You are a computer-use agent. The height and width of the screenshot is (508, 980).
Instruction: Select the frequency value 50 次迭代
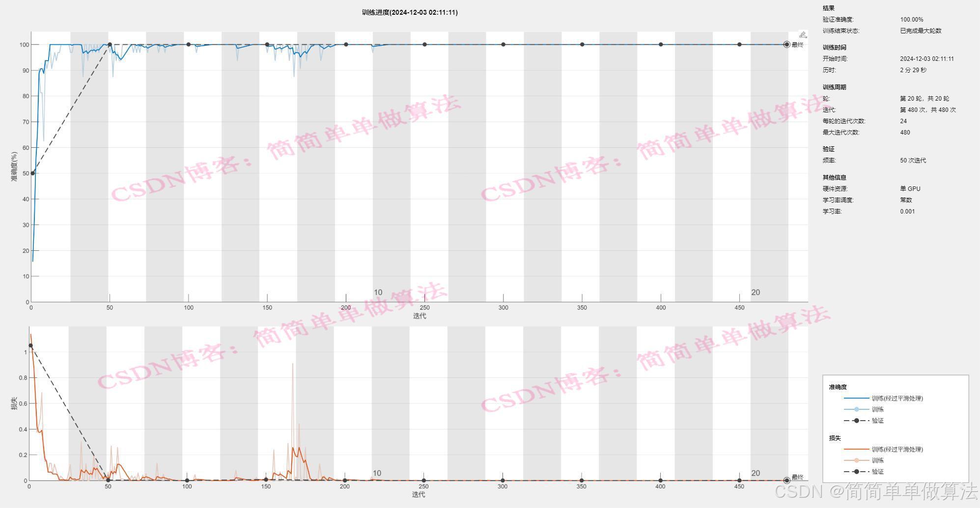(x=913, y=160)
